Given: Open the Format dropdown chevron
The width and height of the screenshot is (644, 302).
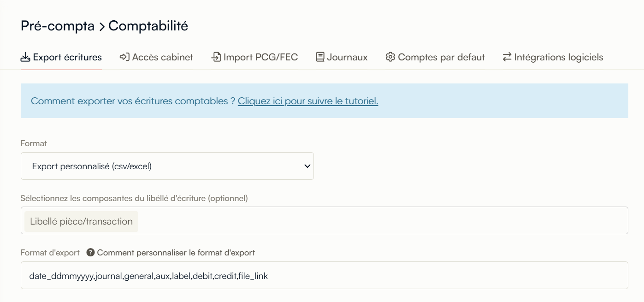Looking at the screenshot, I should click(x=307, y=166).
